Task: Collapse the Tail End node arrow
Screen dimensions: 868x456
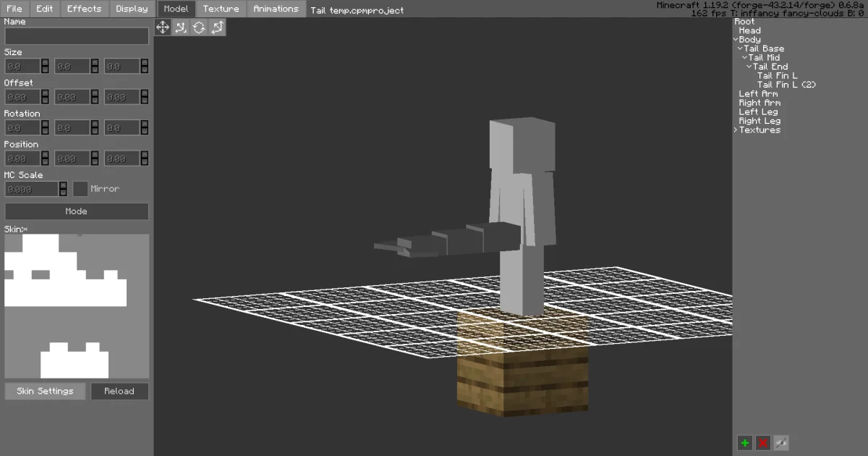Action: [x=749, y=67]
